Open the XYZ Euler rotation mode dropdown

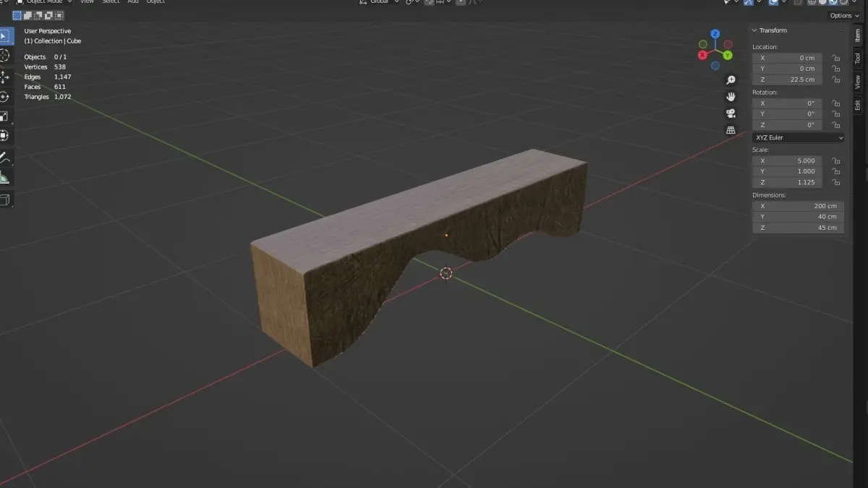(798, 137)
